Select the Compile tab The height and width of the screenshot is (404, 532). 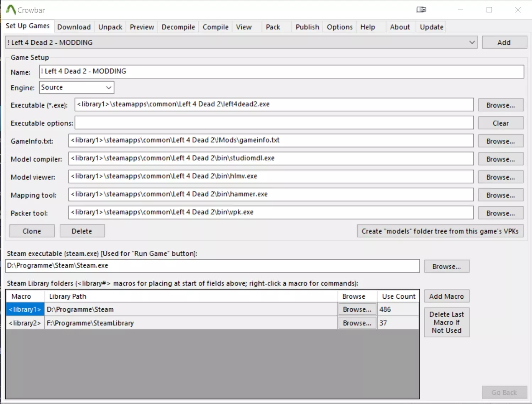click(215, 27)
